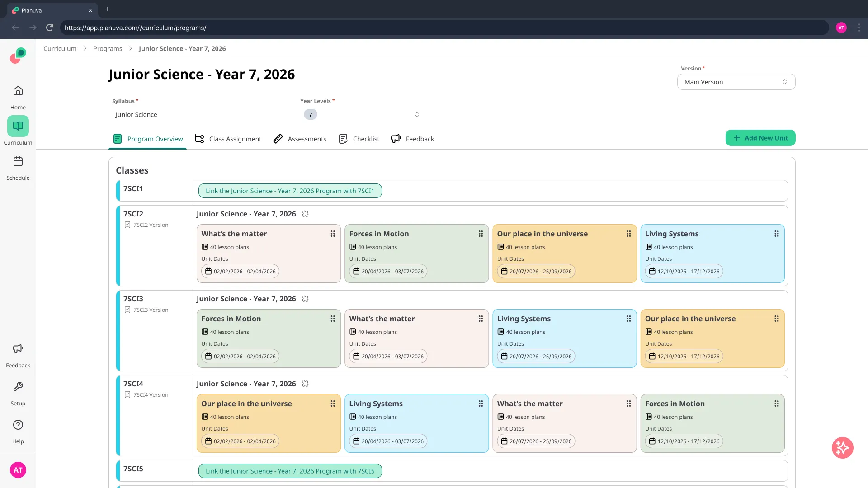Click the Add New Unit button
Screen dimensions: 868x488
point(760,138)
